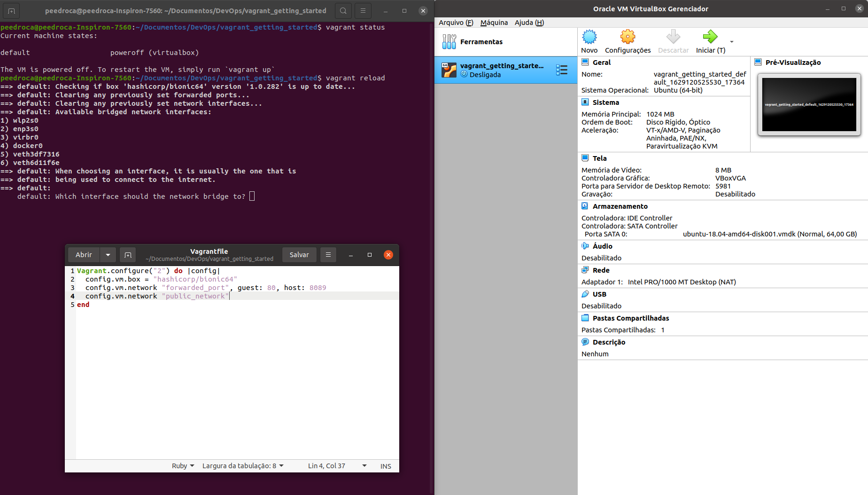Click the terminal search magnifier icon
This screenshot has width=868, height=495.
pyautogui.click(x=343, y=10)
